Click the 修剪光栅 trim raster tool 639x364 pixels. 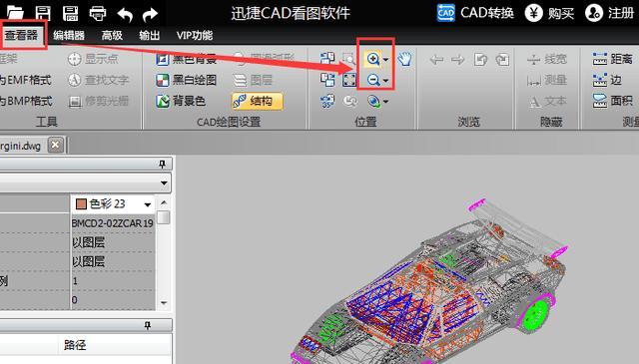[x=98, y=101]
